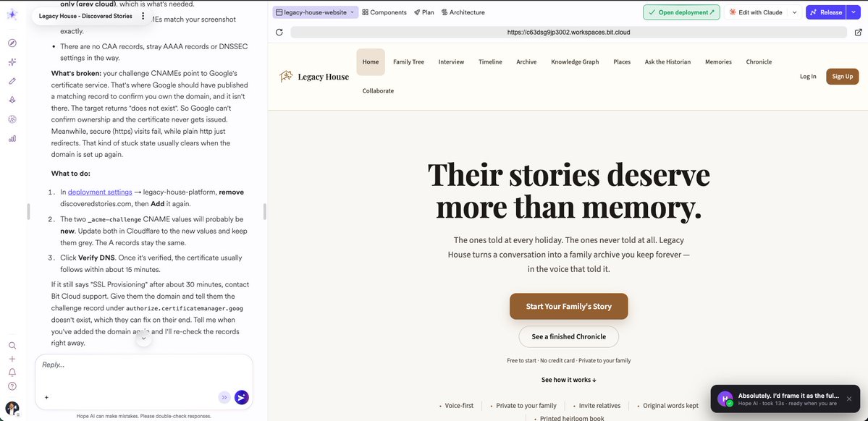Click the plus icon in left sidebar
Viewport: 868px width, 421px height.
(x=12, y=359)
